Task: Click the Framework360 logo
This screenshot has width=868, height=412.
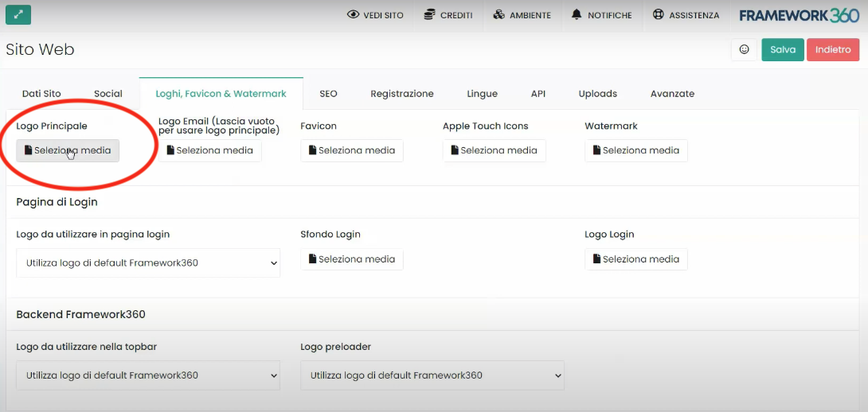Action: click(x=800, y=15)
